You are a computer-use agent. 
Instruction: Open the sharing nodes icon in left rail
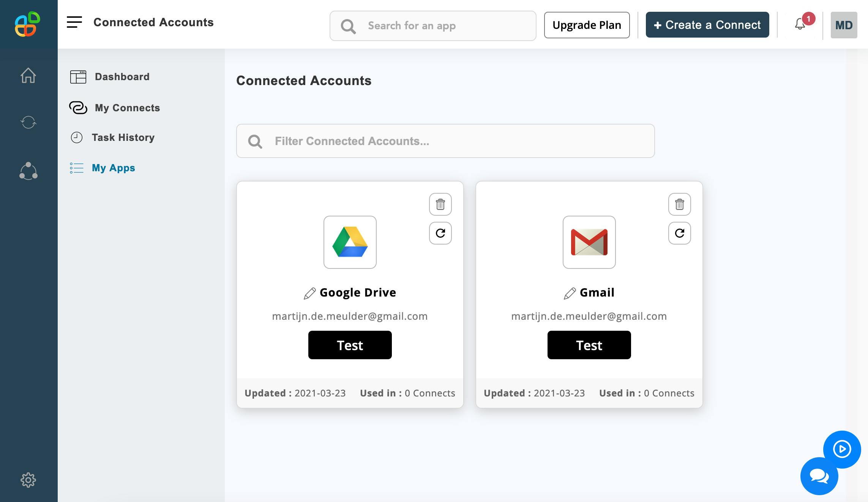(x=28, y=171)
